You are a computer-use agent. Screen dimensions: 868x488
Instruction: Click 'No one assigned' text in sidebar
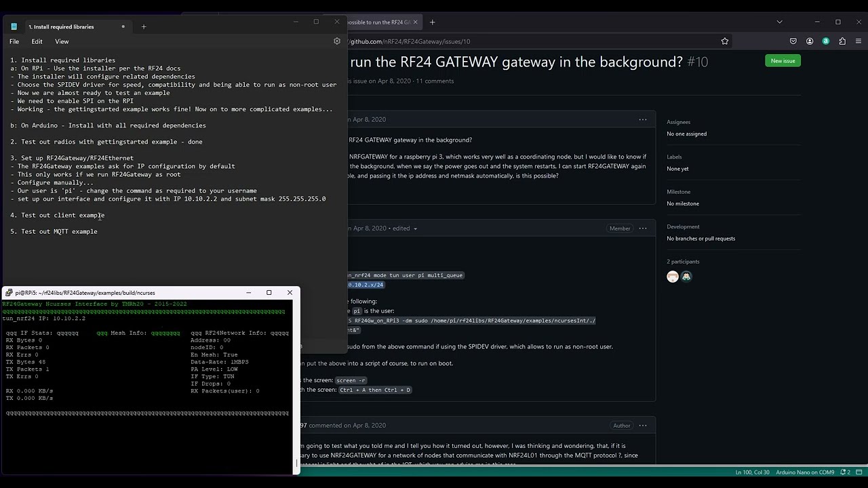pos(686,134)
